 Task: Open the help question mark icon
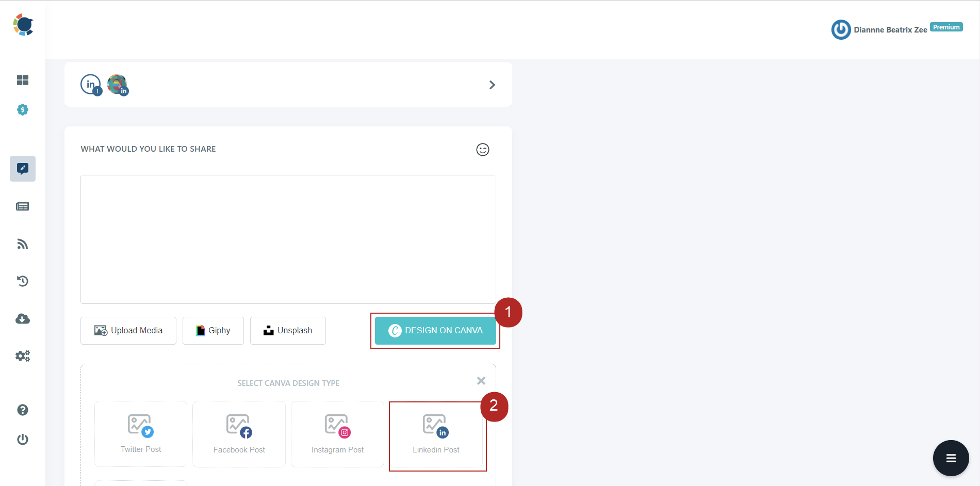point(23,410)
